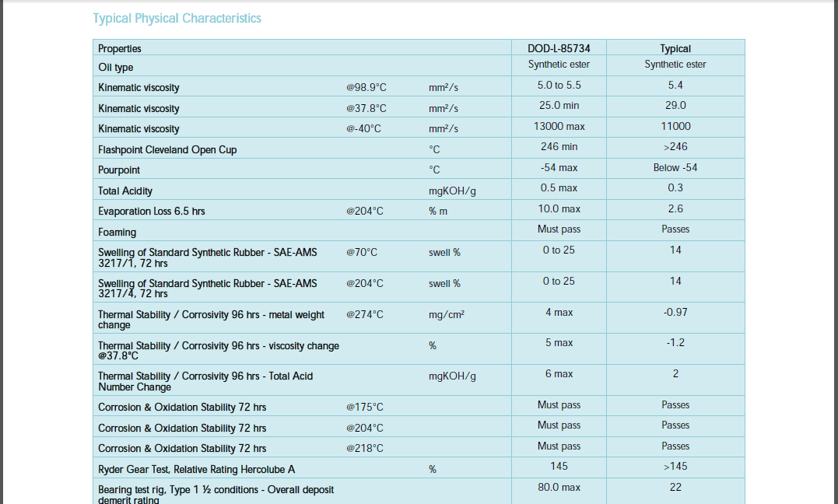Click the typical value '-0.97'

tap(675, 313)
